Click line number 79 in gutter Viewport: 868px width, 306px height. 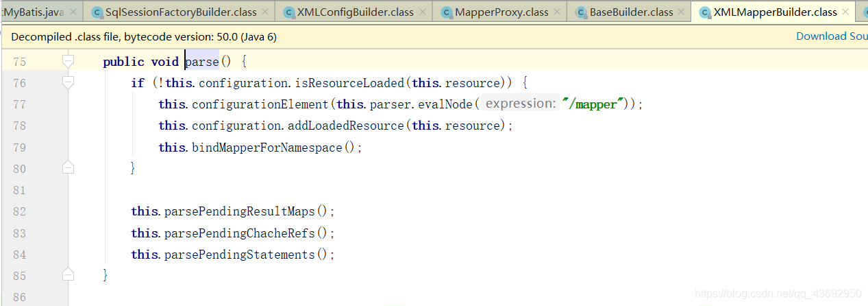tap(19, 148)
